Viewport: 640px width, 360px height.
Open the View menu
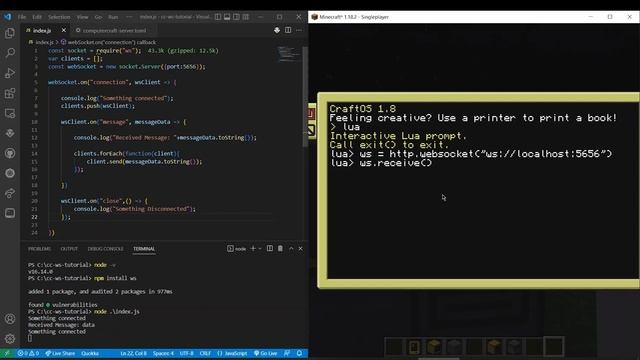82,17
